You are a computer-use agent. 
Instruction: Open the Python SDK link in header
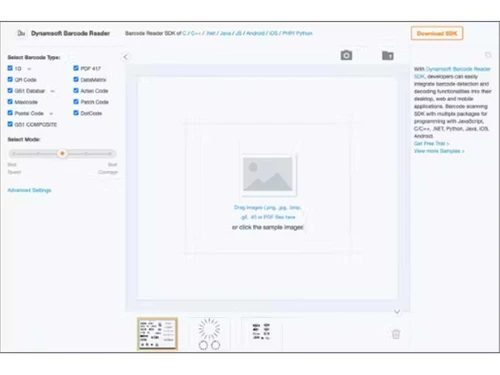pos(304,33)
